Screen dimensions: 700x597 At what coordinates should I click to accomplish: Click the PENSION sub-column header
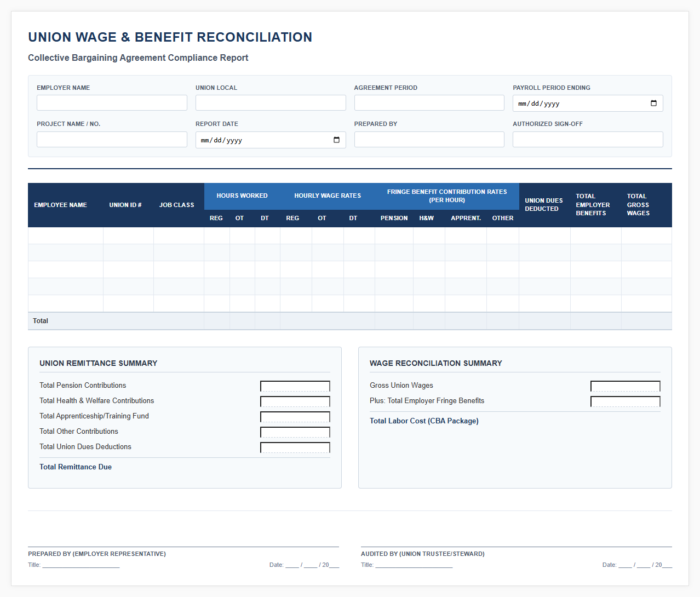[394, 218]
